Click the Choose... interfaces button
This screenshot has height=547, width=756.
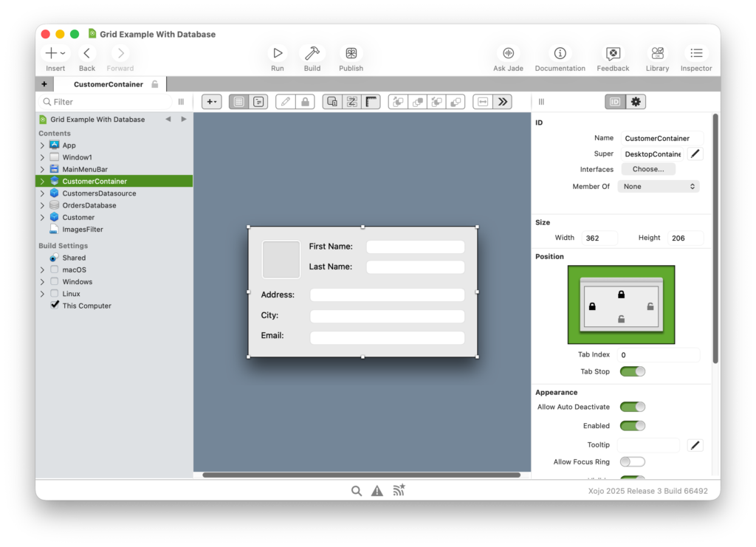pyautogui.click(x=647, y=169)
